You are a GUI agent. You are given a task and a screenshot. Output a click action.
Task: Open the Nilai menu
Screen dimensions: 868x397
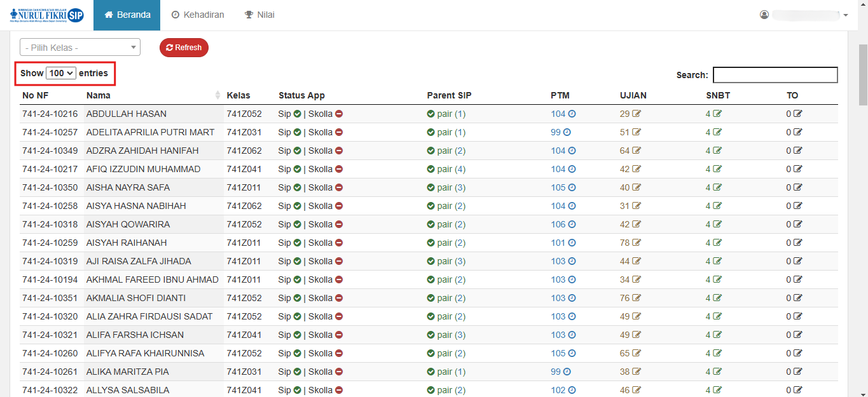[x=259, y=15]
